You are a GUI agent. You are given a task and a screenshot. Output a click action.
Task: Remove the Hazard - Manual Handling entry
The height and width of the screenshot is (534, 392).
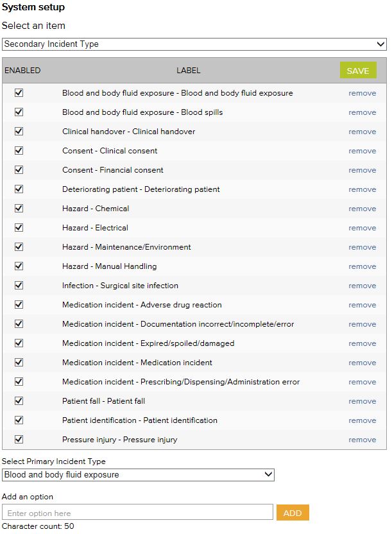coord(362,266)
